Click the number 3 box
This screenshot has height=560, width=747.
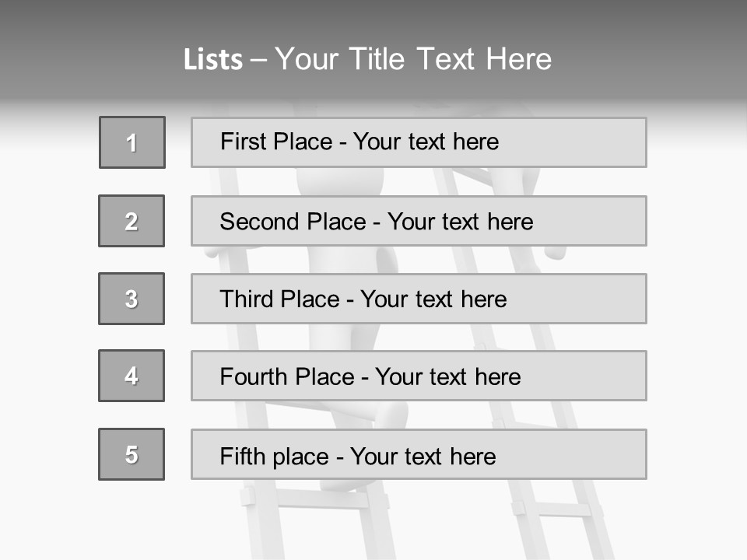(x=132, y=299)
